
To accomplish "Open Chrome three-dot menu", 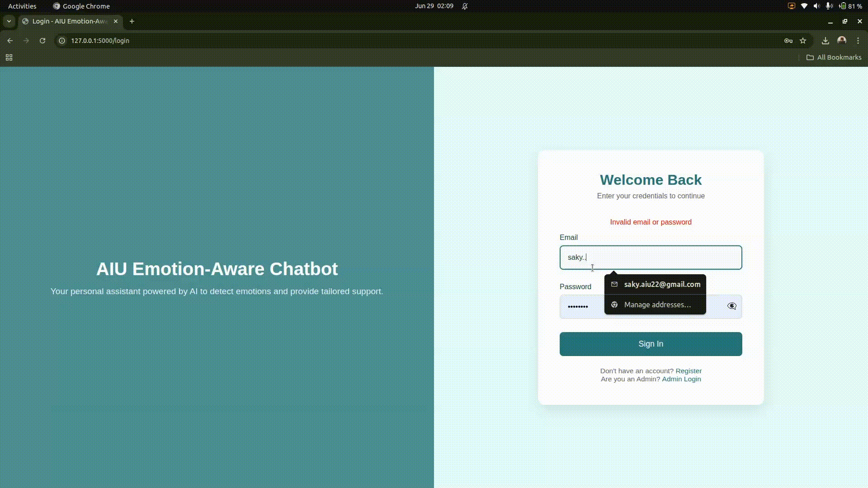I will pyautogui.click(x=858, y=41).
